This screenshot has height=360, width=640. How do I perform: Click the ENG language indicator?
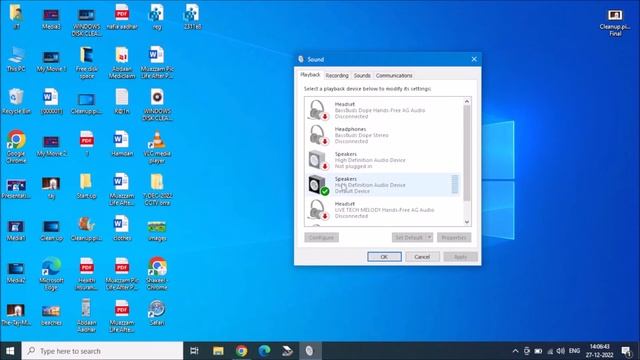click(x=574, y=351)
